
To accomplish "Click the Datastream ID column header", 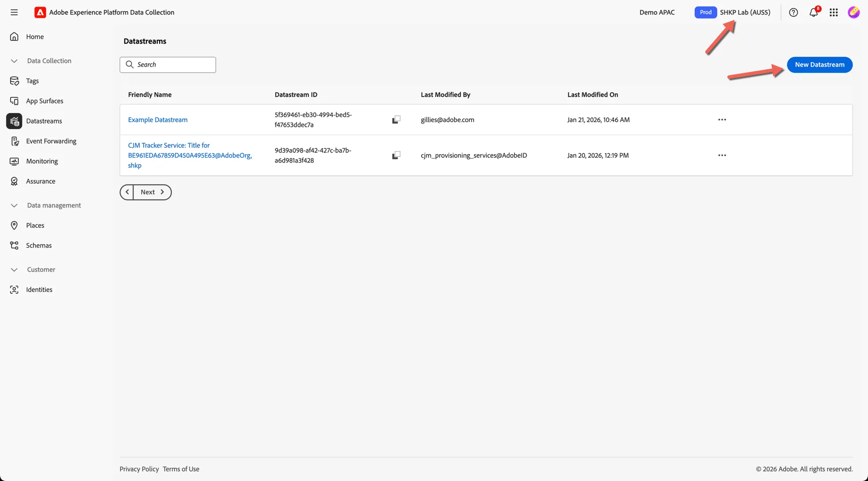I will pyautogui.click(x=296, y=94).
